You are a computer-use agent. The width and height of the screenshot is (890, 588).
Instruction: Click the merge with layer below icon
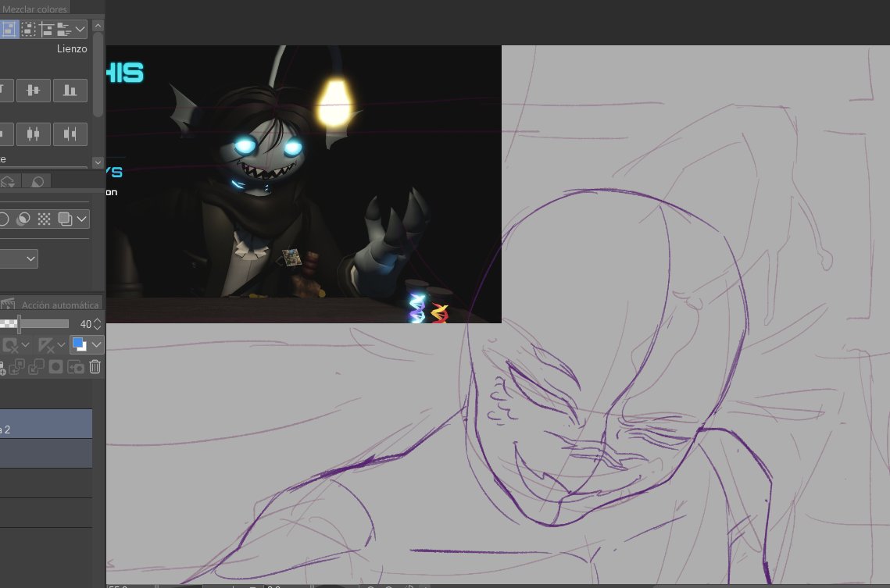[36, 367]
